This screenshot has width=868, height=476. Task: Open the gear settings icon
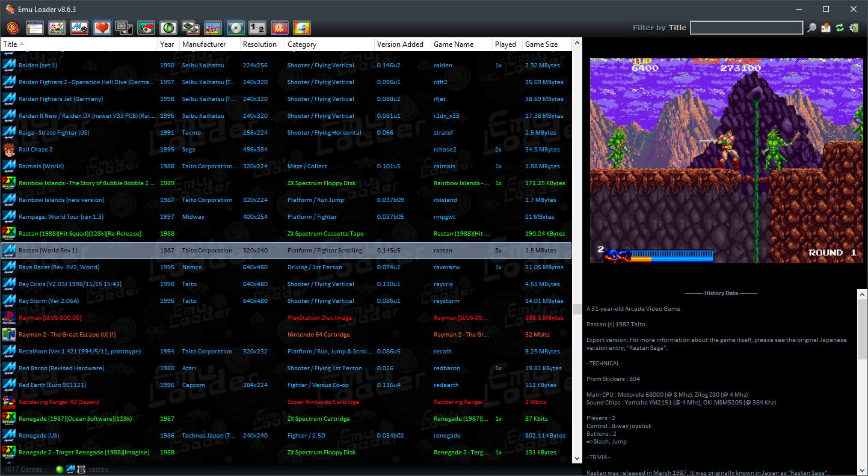[854, 28]
